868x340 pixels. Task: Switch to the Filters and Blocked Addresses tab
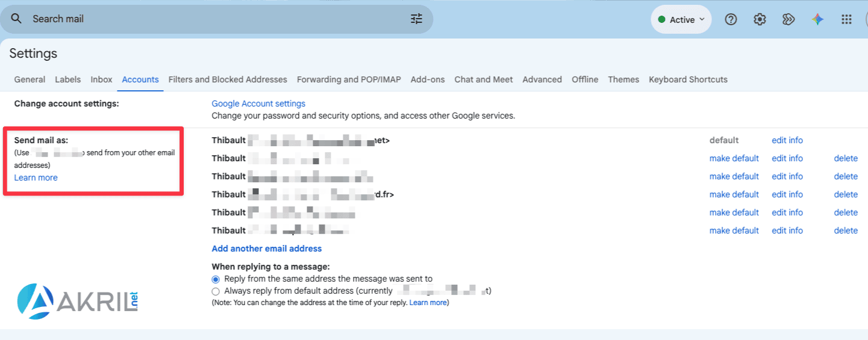click(x=228, y=79)
